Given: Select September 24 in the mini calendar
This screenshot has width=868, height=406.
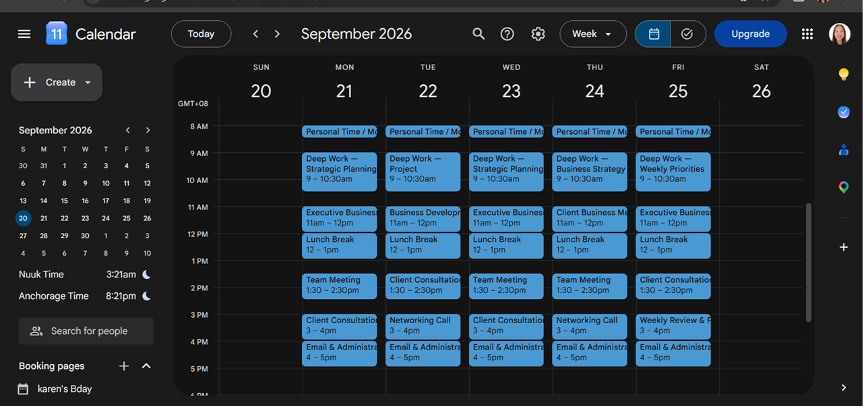Looking at the screenshot, I should (x=106, y=218).
